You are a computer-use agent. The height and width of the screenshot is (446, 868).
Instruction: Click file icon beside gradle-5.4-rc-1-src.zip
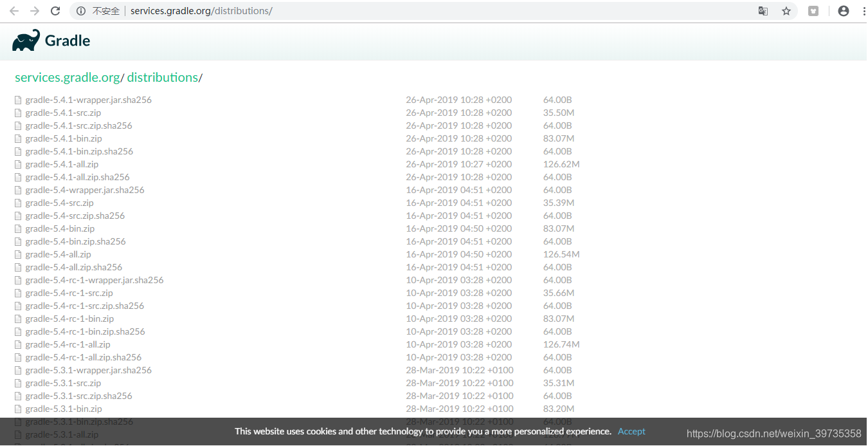tap(19, 293)
